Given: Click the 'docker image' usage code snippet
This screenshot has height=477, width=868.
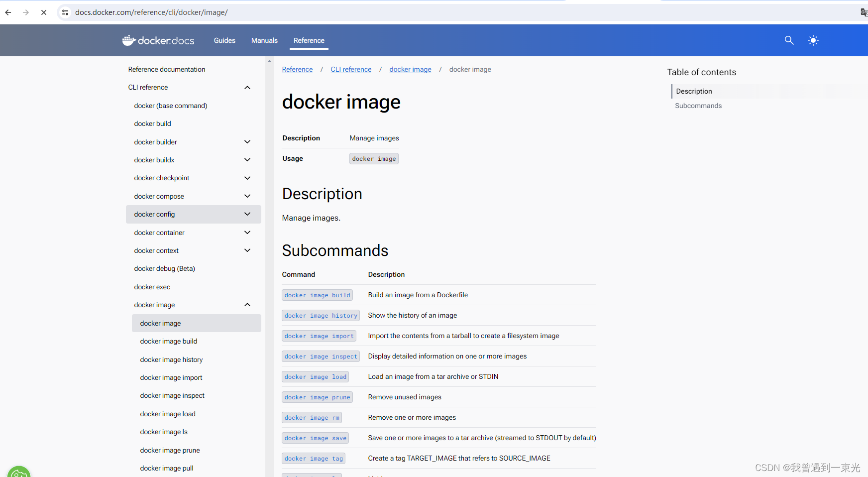Looking at the screenshot, I should (374, 159).
